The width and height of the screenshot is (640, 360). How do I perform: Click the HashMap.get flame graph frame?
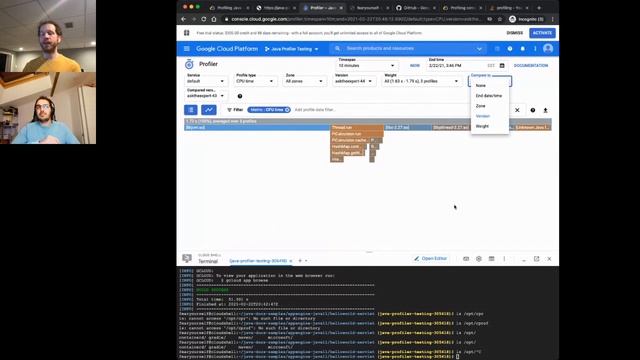point(347,153)
